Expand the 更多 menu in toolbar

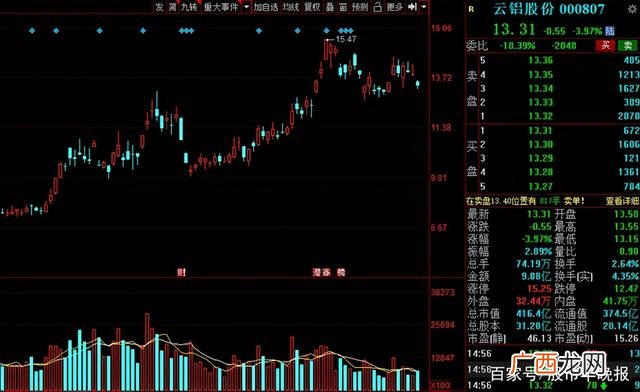pyautogui.click(x=395, y=7)
